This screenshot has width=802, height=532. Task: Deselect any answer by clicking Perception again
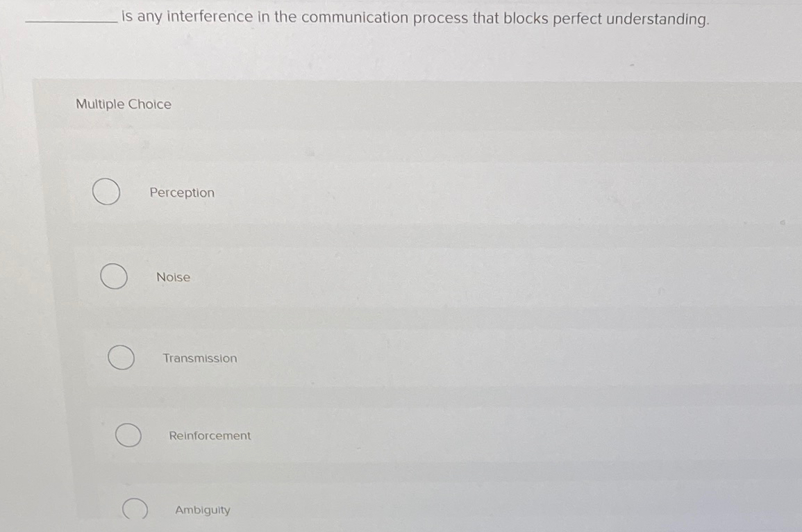106,192
